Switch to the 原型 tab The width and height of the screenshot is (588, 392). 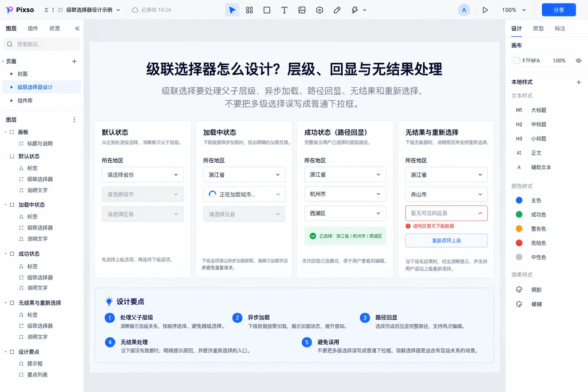pos(538,28)
